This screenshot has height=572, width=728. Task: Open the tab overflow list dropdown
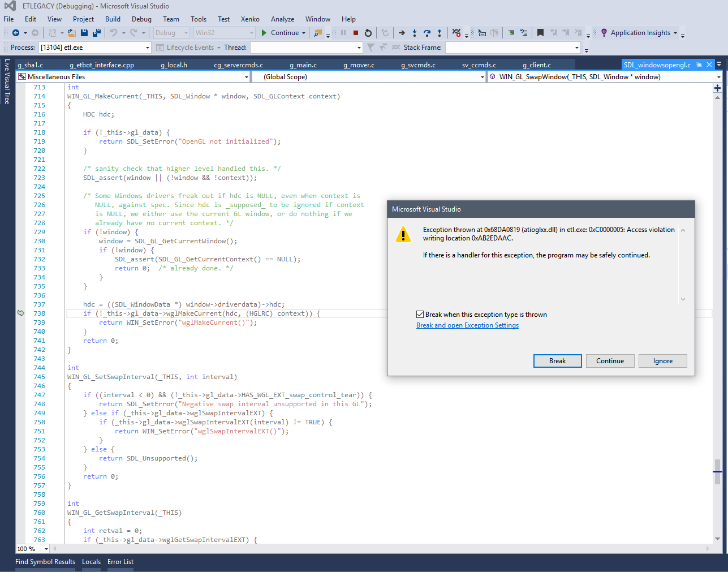720,64
